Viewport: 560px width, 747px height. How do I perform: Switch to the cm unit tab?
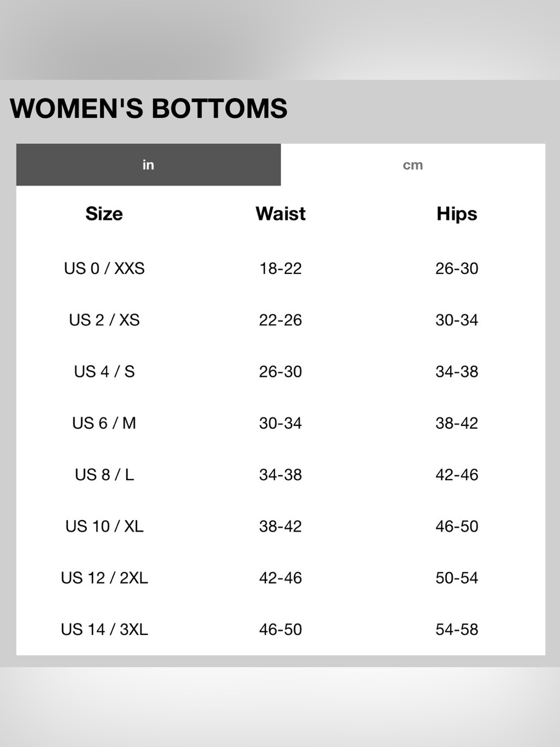(x=413, y=165)
